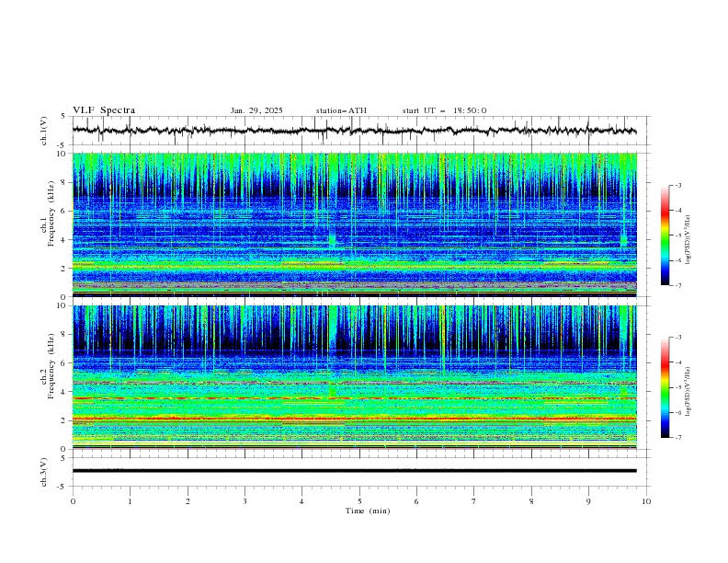Click the 10 label on the time axis
This screenshot has width=728, height=563.
(646, 501)
